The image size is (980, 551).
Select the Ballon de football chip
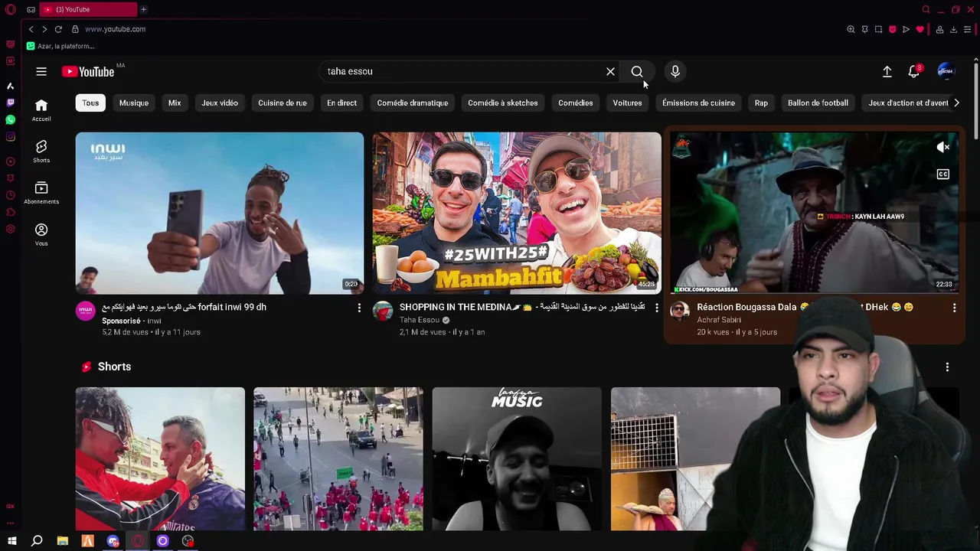click(818, 103)
